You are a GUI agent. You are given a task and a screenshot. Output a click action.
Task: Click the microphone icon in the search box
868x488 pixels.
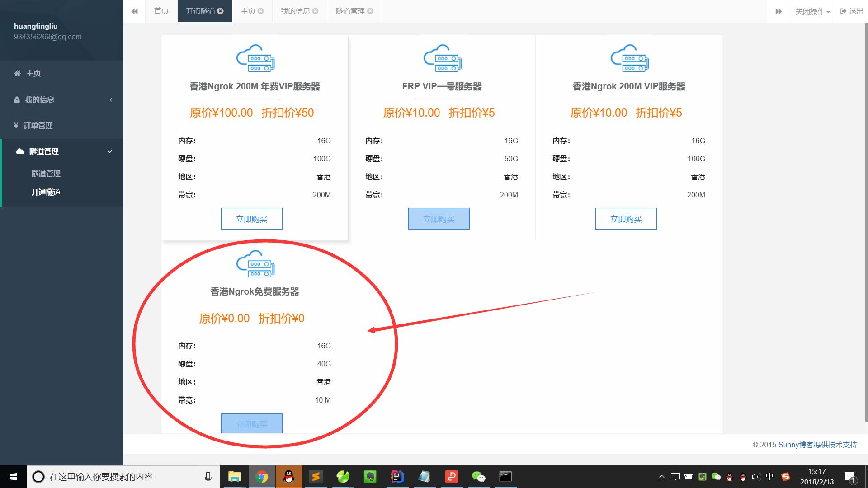point(208,476)
